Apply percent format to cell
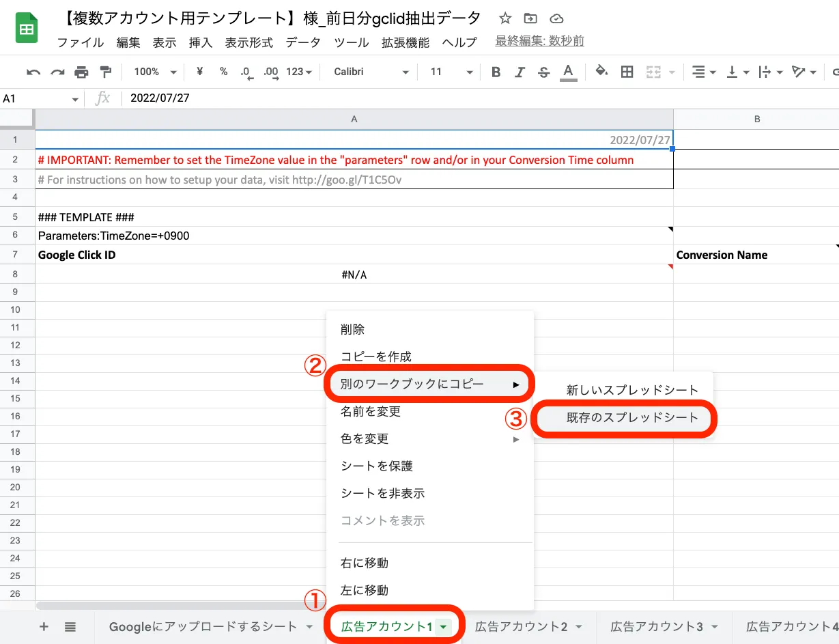This screenshot has height=644, width=839. pos(223,72)
